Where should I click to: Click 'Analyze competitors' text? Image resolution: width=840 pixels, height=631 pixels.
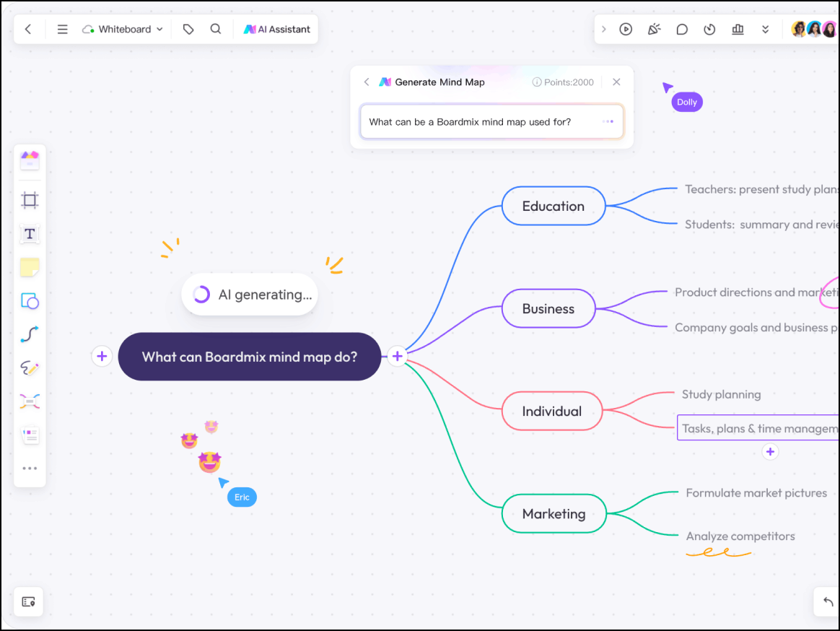pos(740,536)
